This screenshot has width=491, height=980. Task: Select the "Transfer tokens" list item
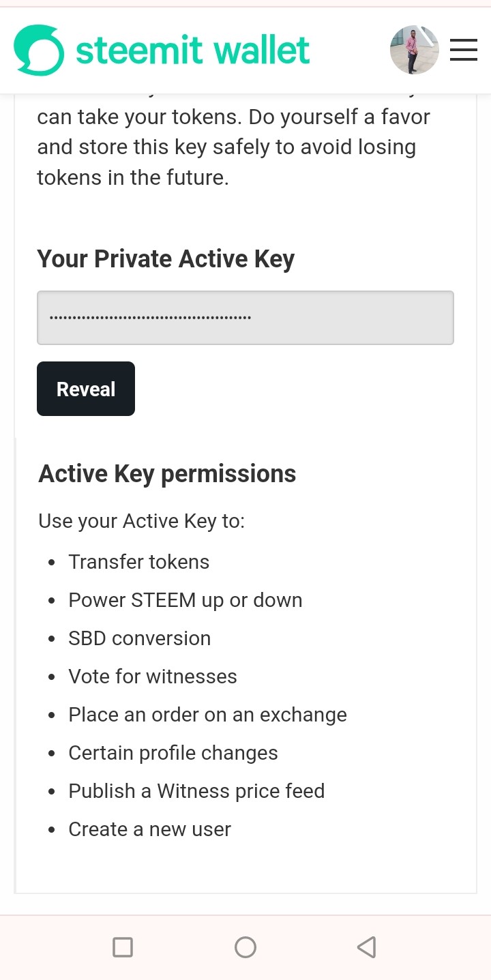point(139,562)
